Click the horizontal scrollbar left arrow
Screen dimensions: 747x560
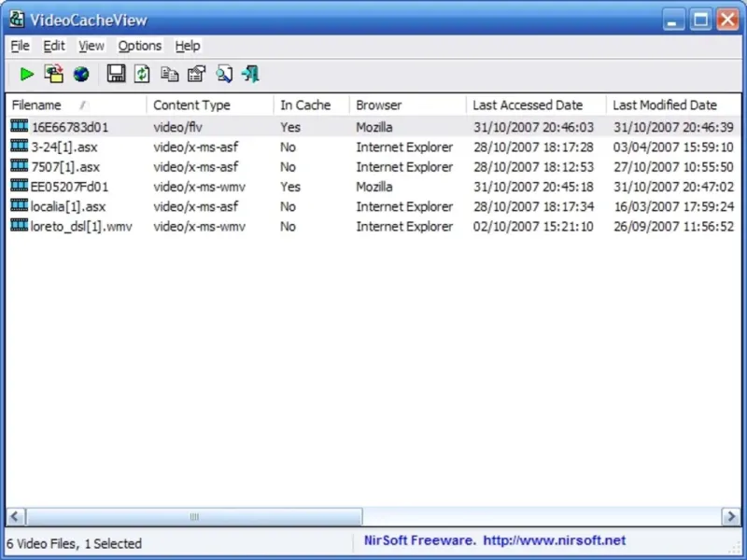tap(15, 517)
